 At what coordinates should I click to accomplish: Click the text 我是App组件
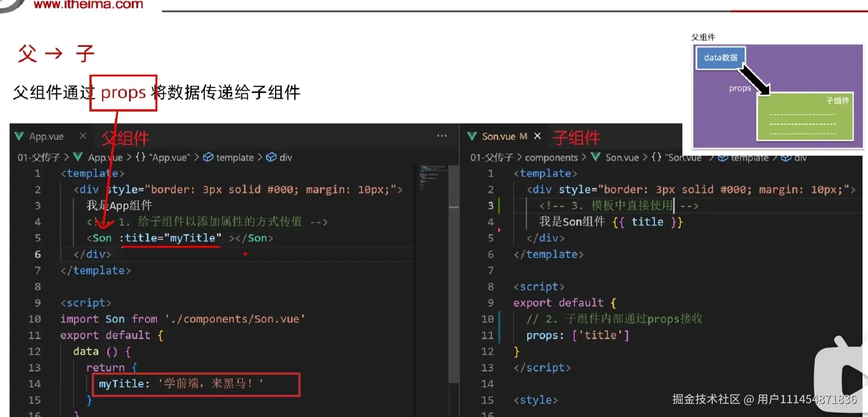coord(120,206)
